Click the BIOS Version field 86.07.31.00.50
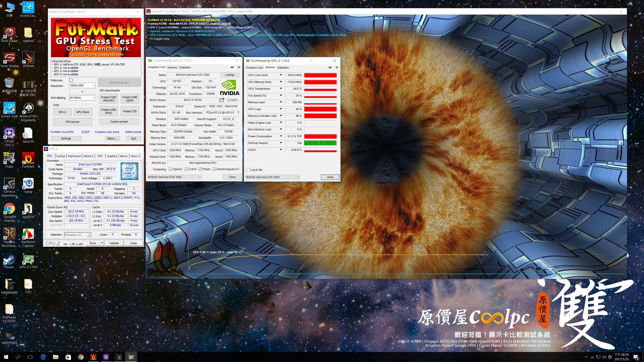The width and height of the screenshot is (644, 362). [x=193, y=100]
